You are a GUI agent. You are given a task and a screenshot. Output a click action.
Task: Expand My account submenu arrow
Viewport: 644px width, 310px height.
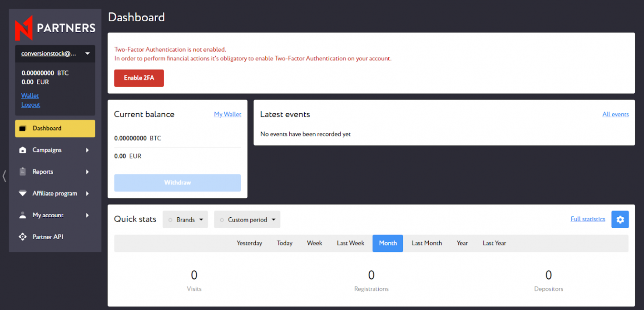coord(87,215)
